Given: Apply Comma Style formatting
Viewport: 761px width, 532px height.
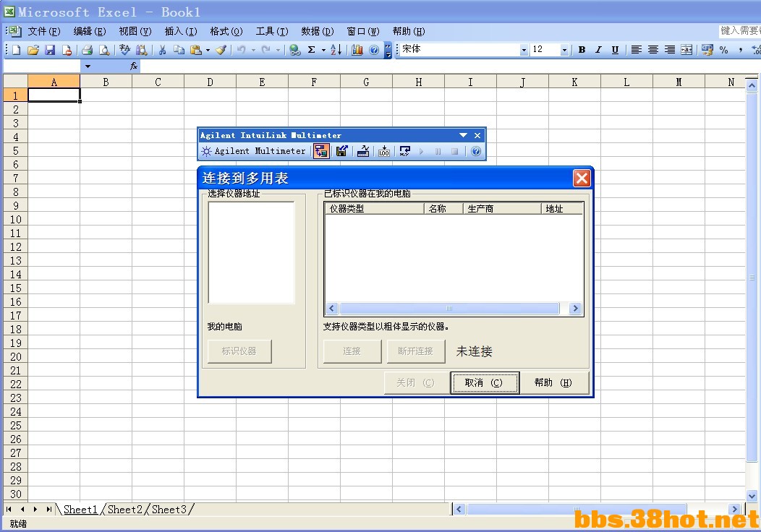Looking at the screenshot, I should [740, 49].
